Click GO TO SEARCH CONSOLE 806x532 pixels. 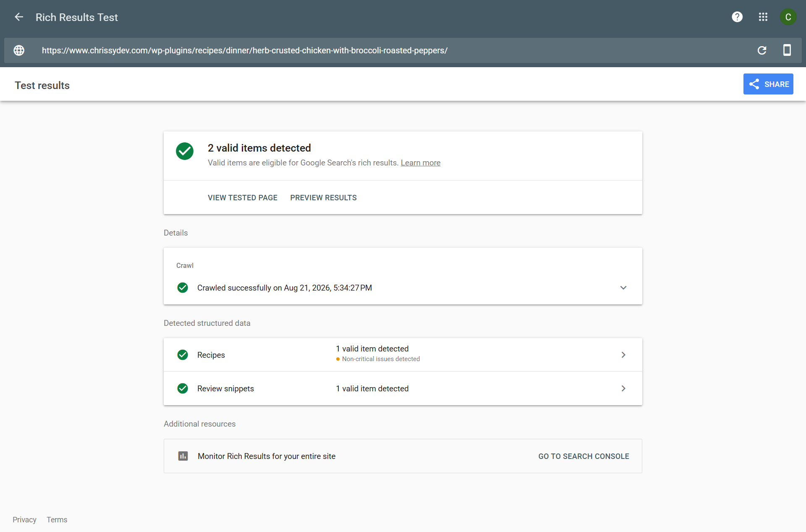tap(584, 456)
